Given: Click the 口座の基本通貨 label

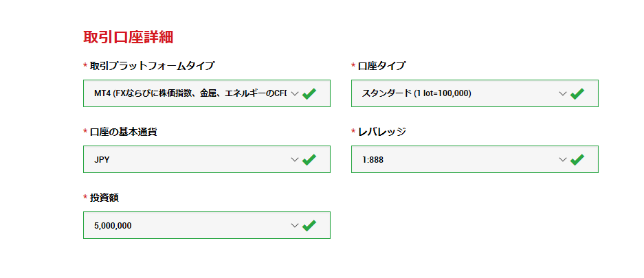Looking at the screenshot, I should [123, 132].
